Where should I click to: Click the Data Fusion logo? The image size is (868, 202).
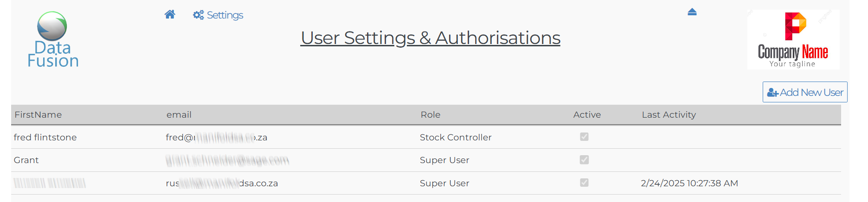52,40
